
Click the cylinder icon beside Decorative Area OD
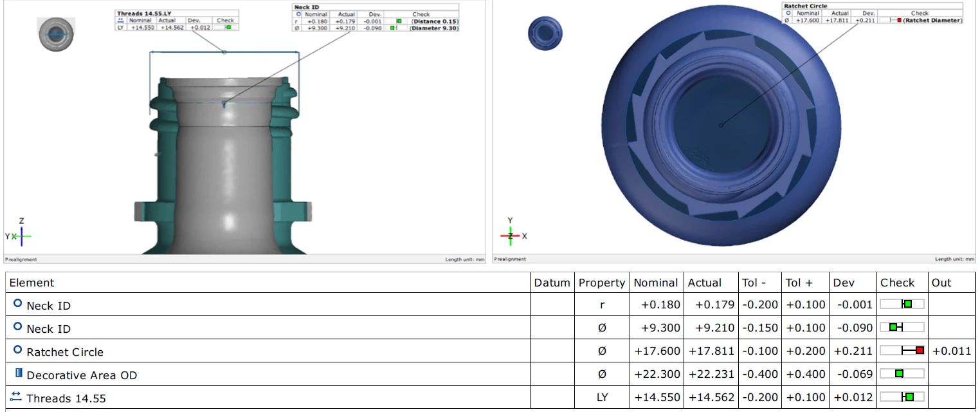click(x=19, y=373)
